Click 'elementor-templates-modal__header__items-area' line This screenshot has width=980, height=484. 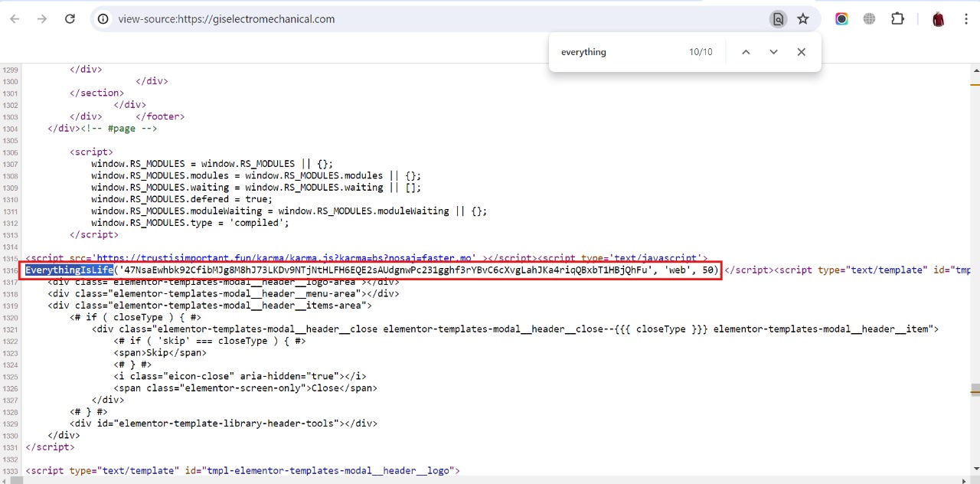(x=209, y=306)
